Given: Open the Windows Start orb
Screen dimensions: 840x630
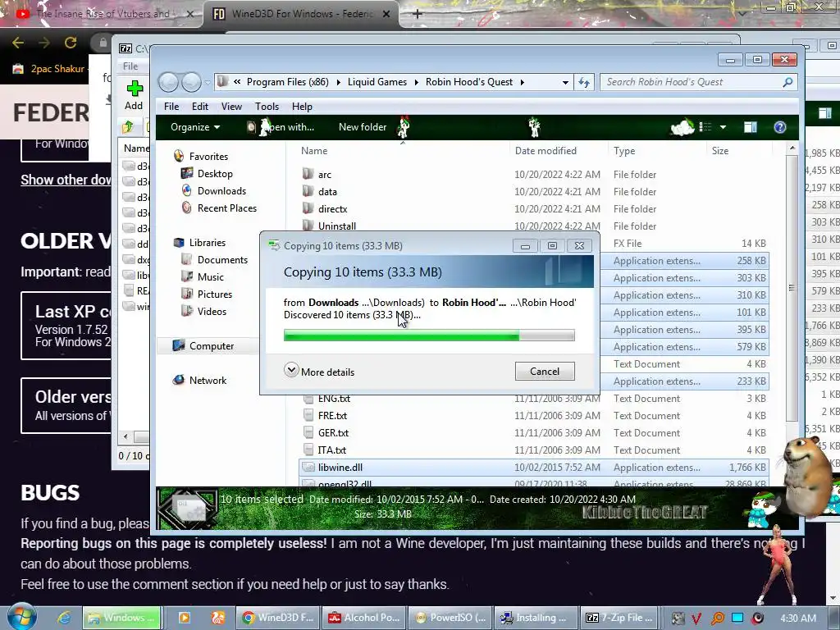Looking at the screenshot, I should pyautogui.click(x=22, y=617).
